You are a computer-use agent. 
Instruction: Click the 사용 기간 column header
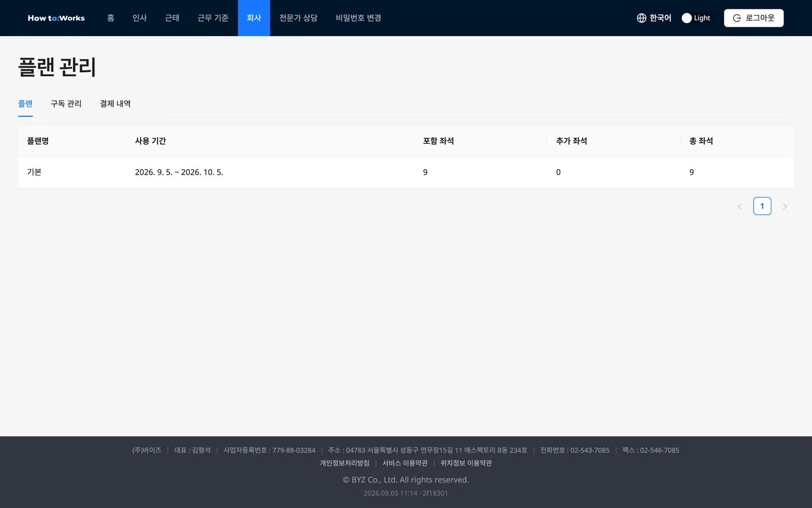click(270, 141)
